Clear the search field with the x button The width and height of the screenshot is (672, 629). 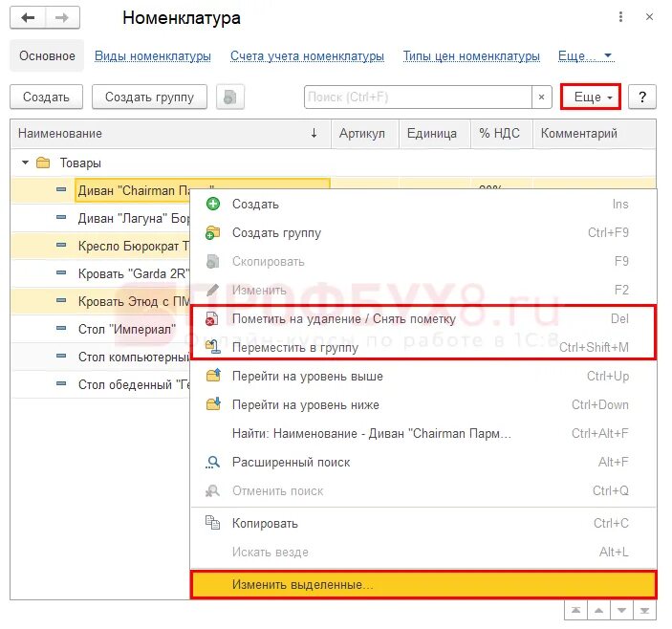[541, 97]
